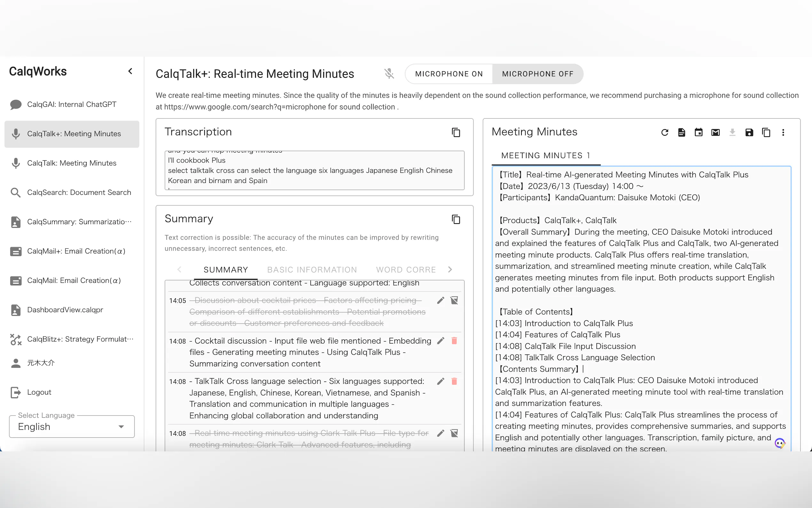The height and width of the screenshot is (508, 812).
Task: Click the email icon in Meeting Minutes toolbar
Action: [x=715, y=132]
